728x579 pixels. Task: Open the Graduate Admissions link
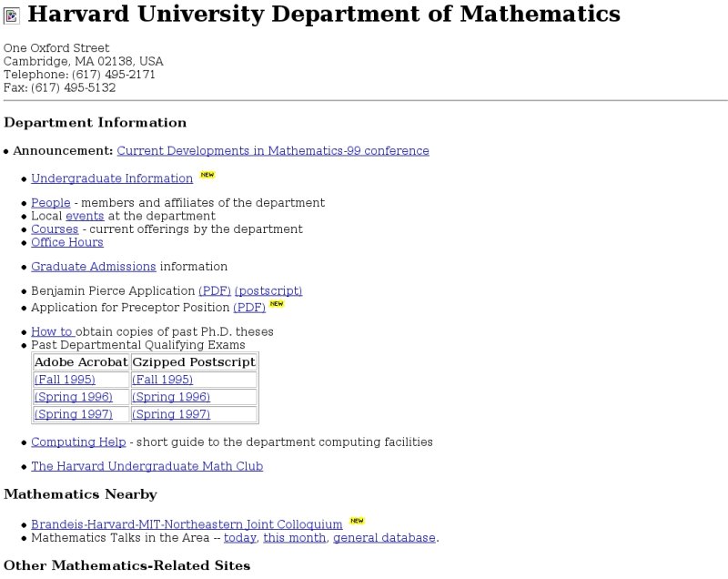94,267
